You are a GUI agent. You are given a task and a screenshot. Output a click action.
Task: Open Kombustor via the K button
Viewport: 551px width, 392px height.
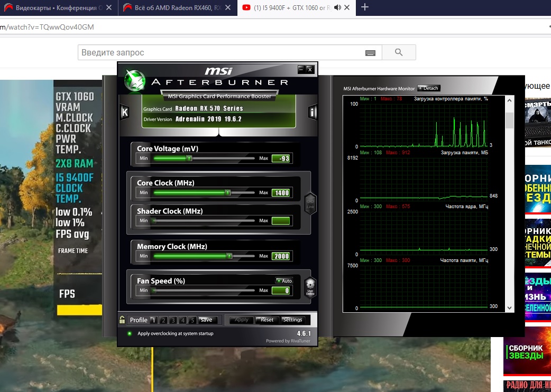[x=124, y=113]
